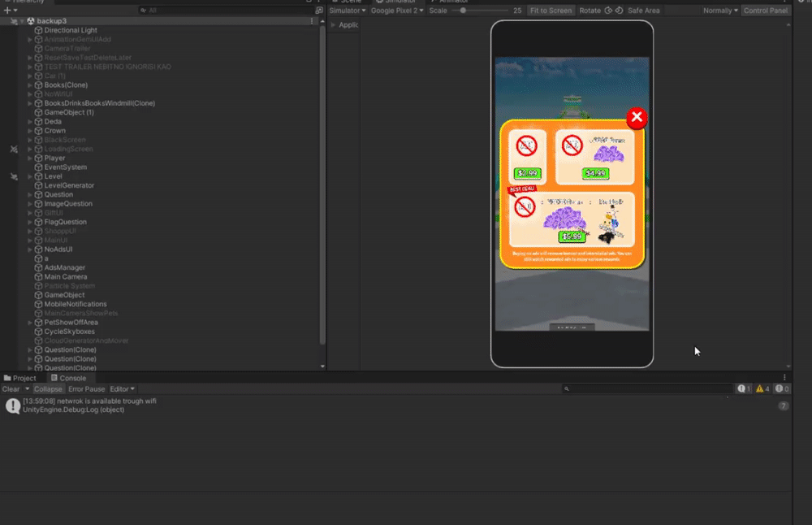This screenshot has width=812, height=525.
Task: Expand the Books(Clone) object
Action: 30,85
